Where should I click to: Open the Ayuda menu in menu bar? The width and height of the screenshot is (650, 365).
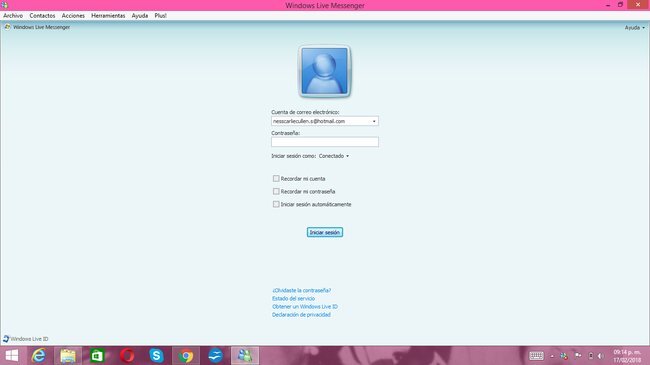(140, 15)
